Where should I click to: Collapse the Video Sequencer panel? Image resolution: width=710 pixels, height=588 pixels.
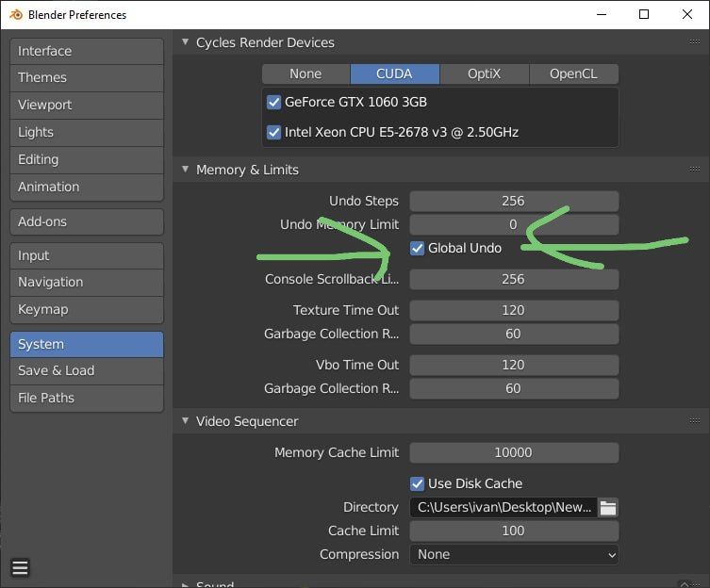[185, 420]
